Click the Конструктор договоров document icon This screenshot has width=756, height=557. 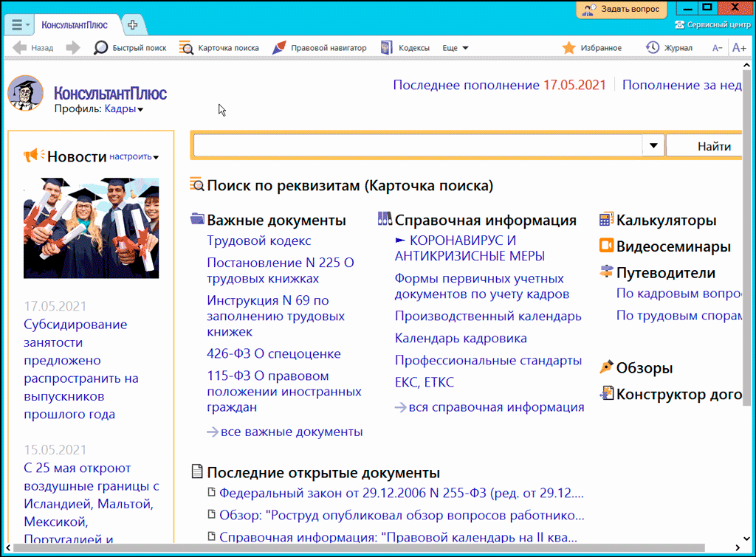tap(607, 393)
